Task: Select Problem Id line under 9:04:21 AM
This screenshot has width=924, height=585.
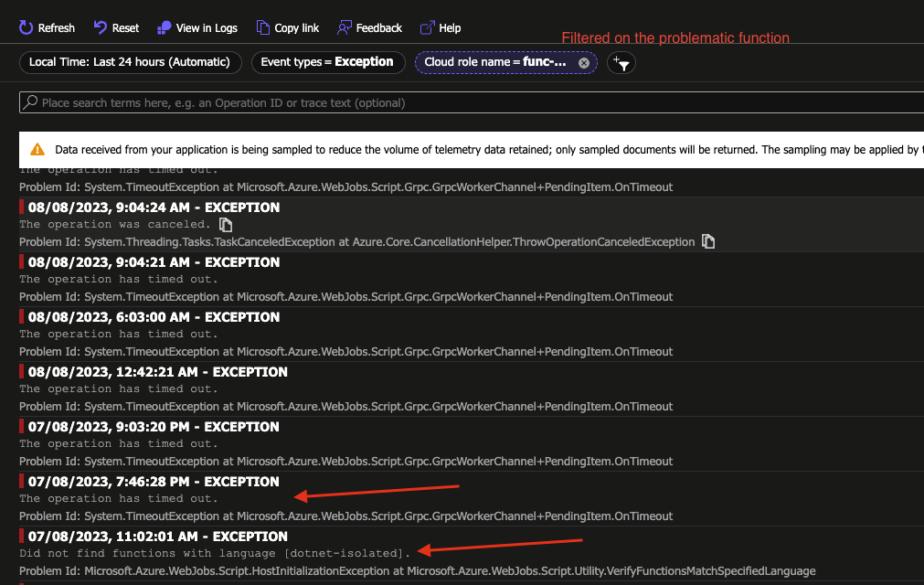Action: pos(345,296)
